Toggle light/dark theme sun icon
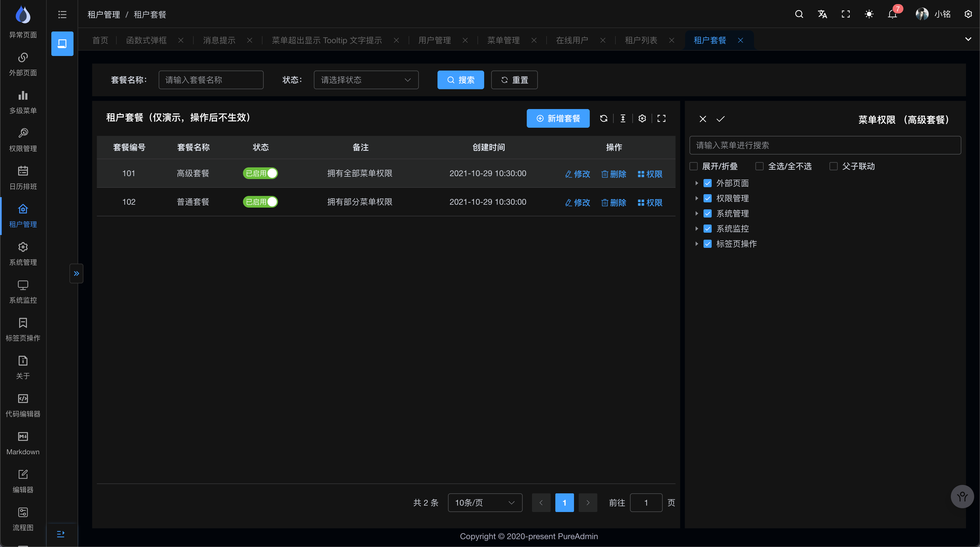Screen dimensions: 980x547 pos(869,15)
